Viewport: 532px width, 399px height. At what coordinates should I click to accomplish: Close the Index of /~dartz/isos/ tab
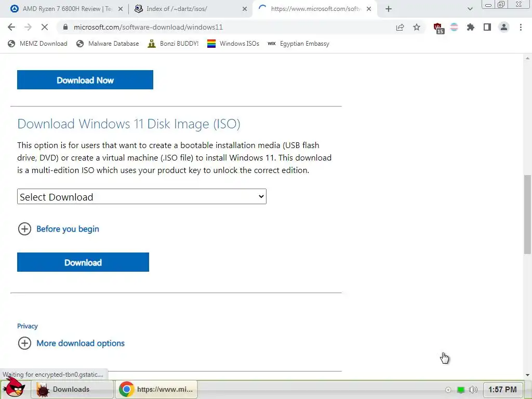[x=245, y=9]
